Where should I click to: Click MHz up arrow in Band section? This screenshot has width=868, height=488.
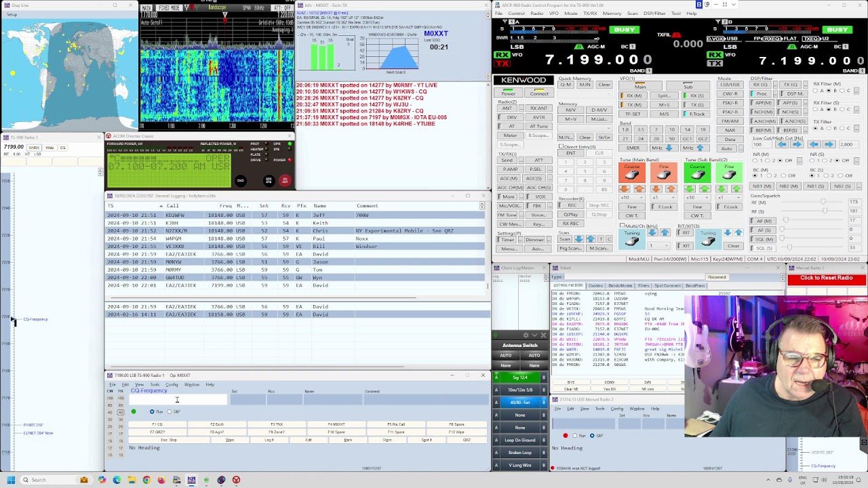(x=700, y=148)
